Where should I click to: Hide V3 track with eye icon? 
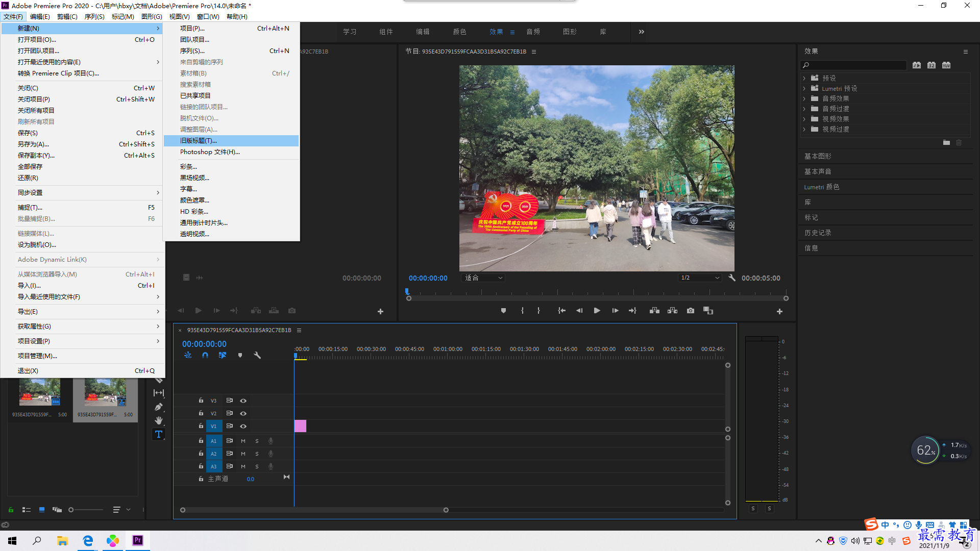[243, 400]
